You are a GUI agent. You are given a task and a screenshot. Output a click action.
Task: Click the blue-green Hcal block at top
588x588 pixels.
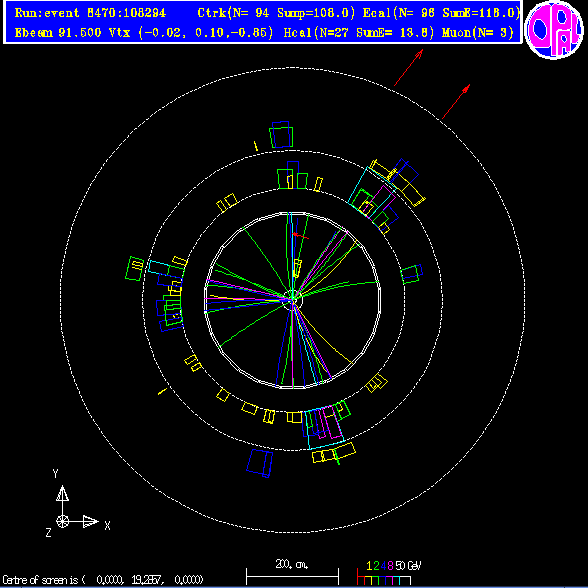tap(281, 134)
